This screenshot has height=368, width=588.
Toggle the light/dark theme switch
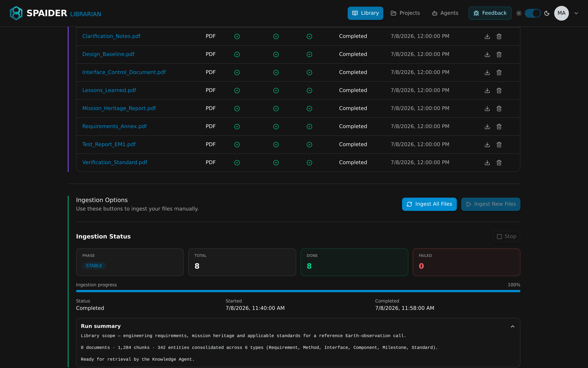pyautogui.click(x=533, y=13)
